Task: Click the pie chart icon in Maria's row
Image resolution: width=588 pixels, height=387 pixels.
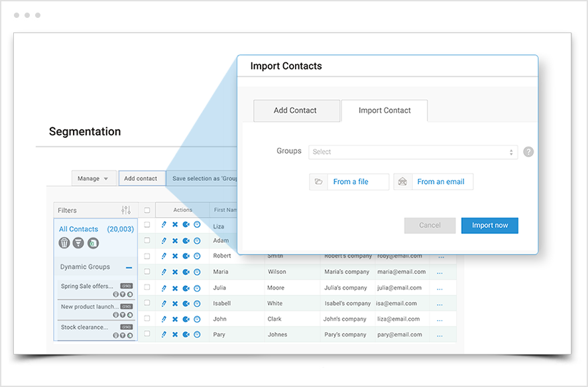Action: [x=186, y=272]
